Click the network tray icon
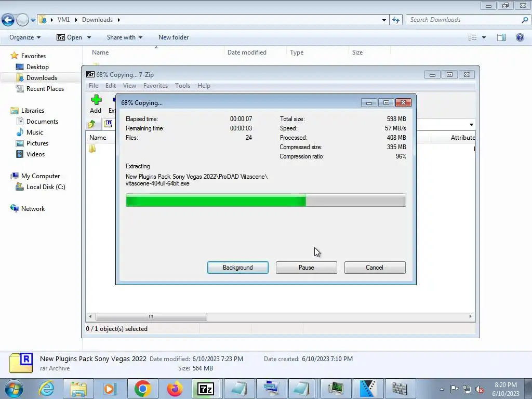This screenshot has width=532, height=399. tap(467, 389)
